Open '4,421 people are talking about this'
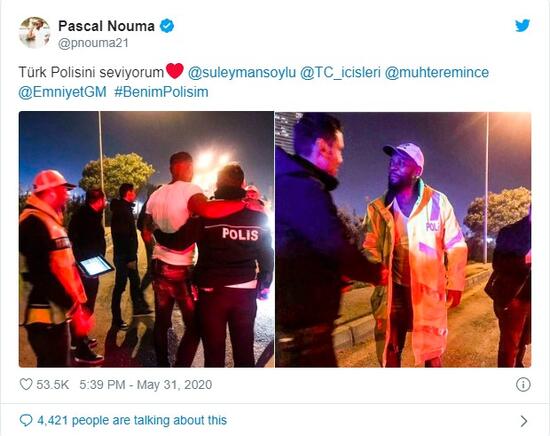Viewport: 550px width, 436px height. click(x=132, y=420)
